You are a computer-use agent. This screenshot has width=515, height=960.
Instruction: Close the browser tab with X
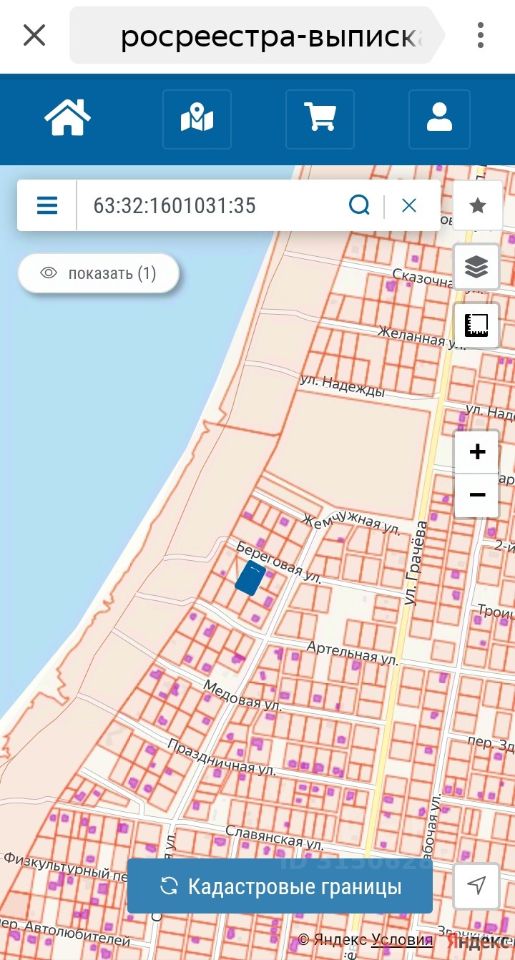click(34, 35)
